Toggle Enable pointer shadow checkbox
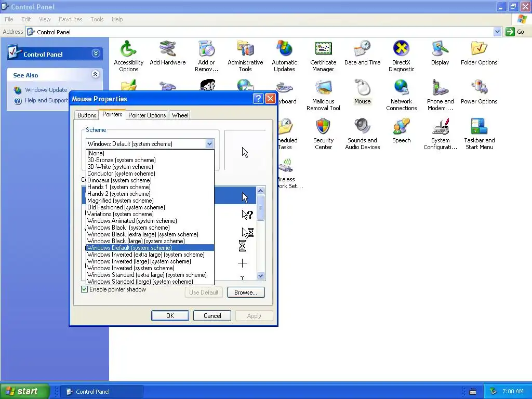 (85, 289)
